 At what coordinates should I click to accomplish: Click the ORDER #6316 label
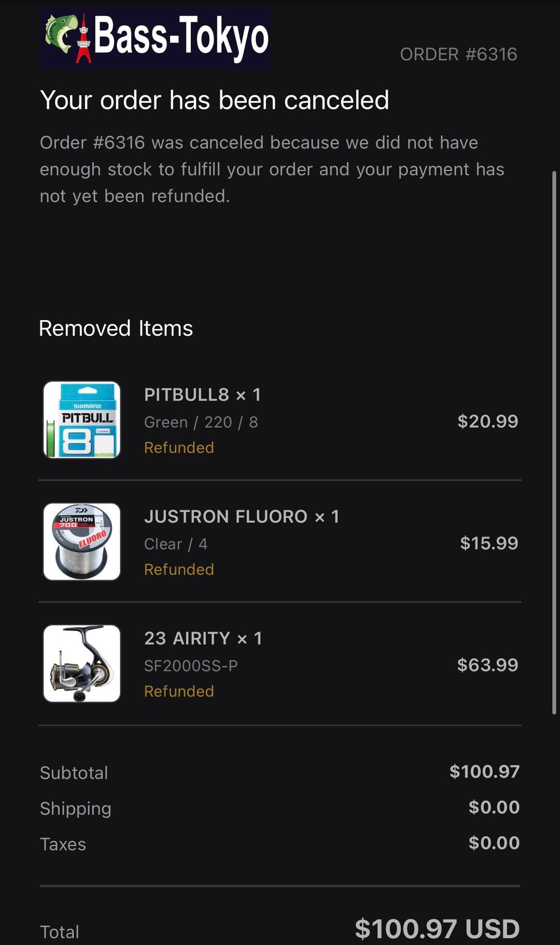tap(458, 54)
